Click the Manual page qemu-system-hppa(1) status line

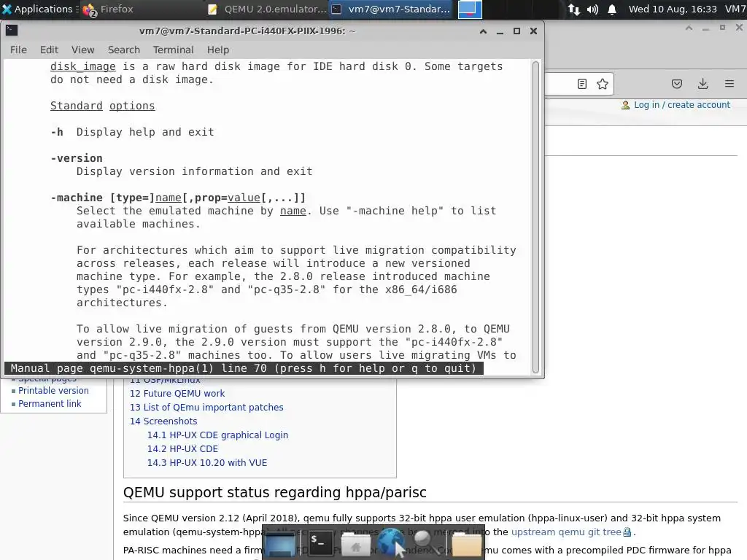pos(244,368)
